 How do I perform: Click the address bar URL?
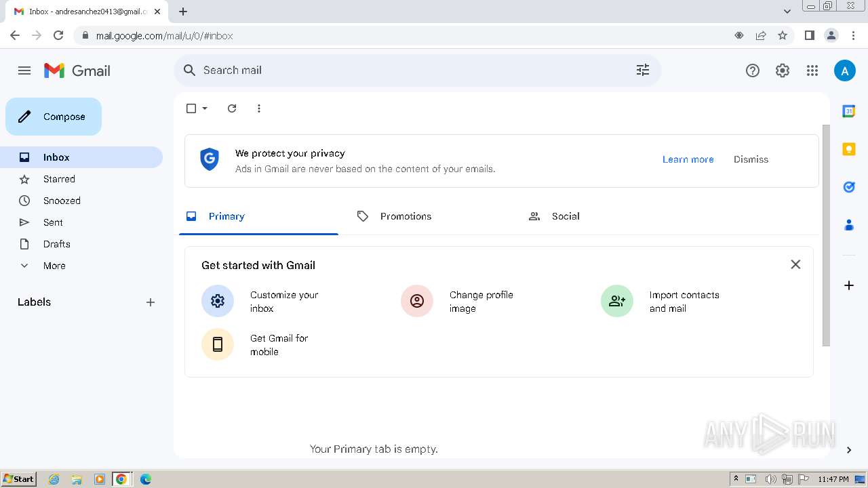pos(164,36)
